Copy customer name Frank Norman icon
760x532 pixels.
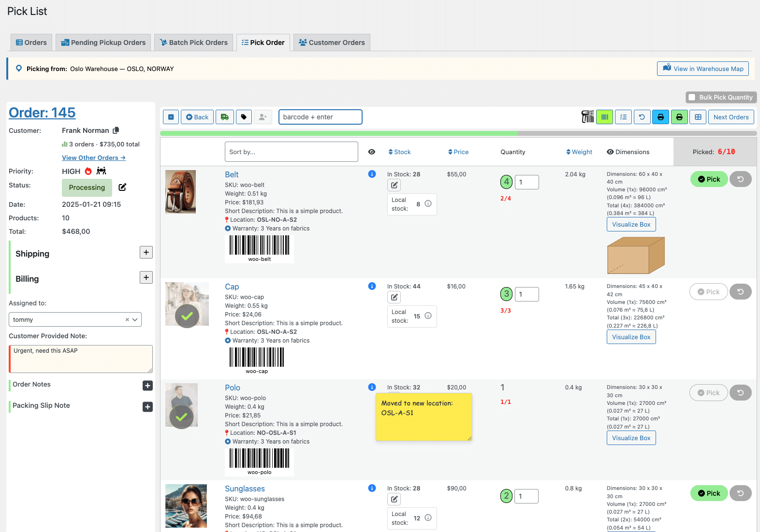[x=116, y=130]
